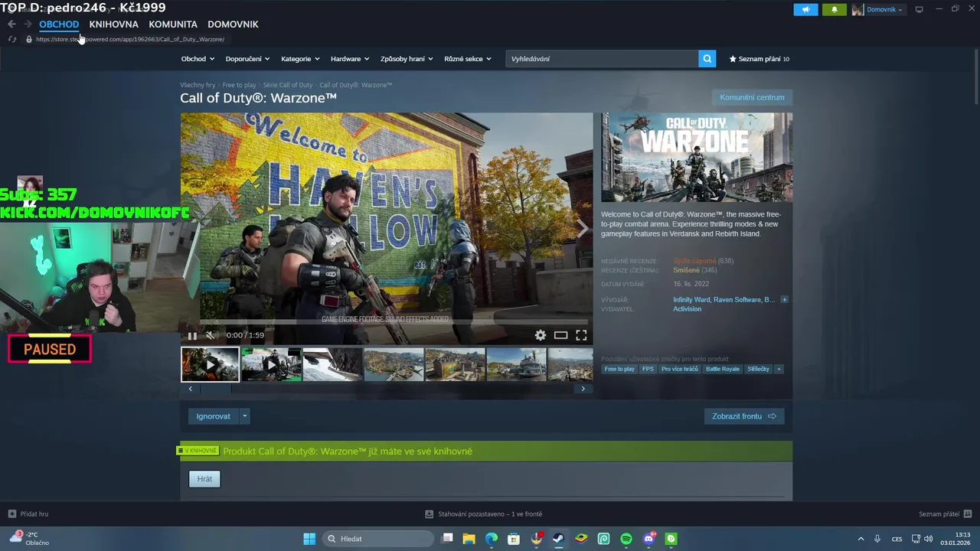980x551 pixels.
Task: Open Discord from taskbar
Action: pos(649,539)
